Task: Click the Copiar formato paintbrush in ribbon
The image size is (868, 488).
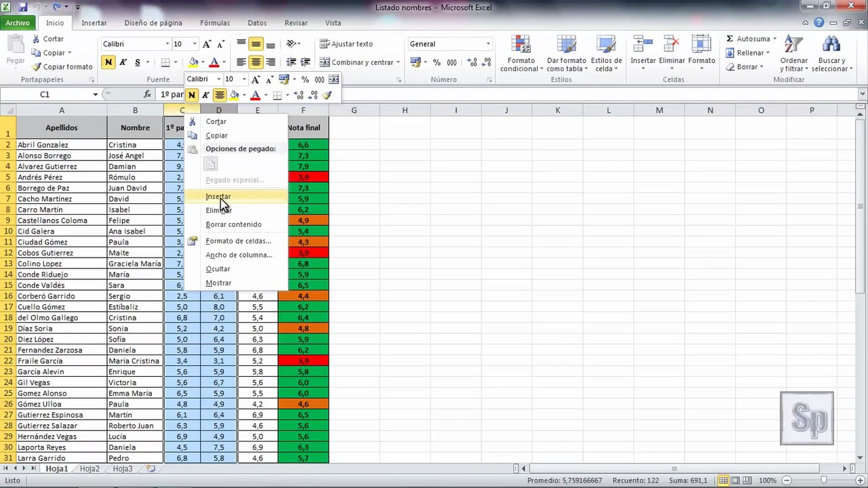Action: pyautogui.click(x=36, y=67)
